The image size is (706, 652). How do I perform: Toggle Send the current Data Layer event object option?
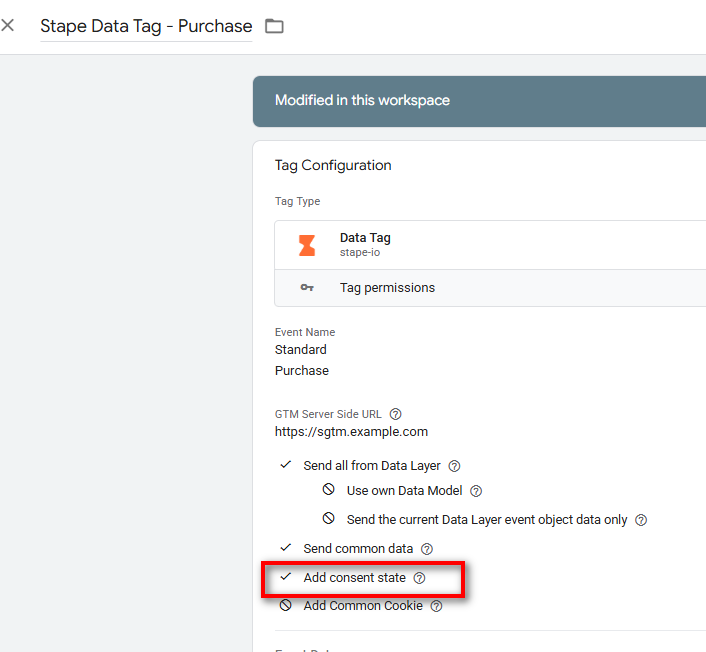click(329, 518)
